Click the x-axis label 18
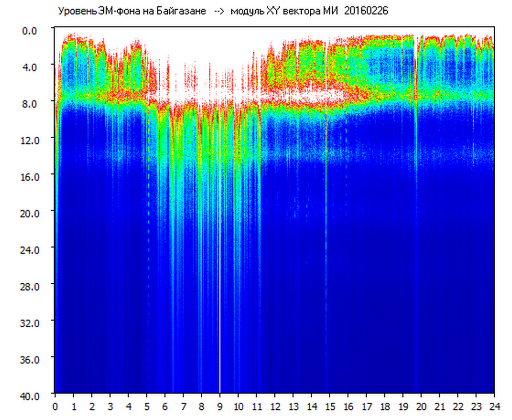The height and width of the screenshot is (420, 512). (x=385, y=406)
